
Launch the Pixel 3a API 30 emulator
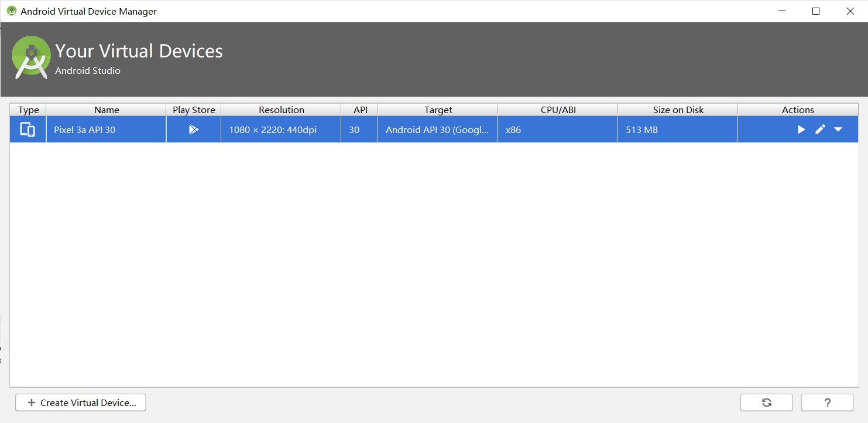click(x=801, y=129)
